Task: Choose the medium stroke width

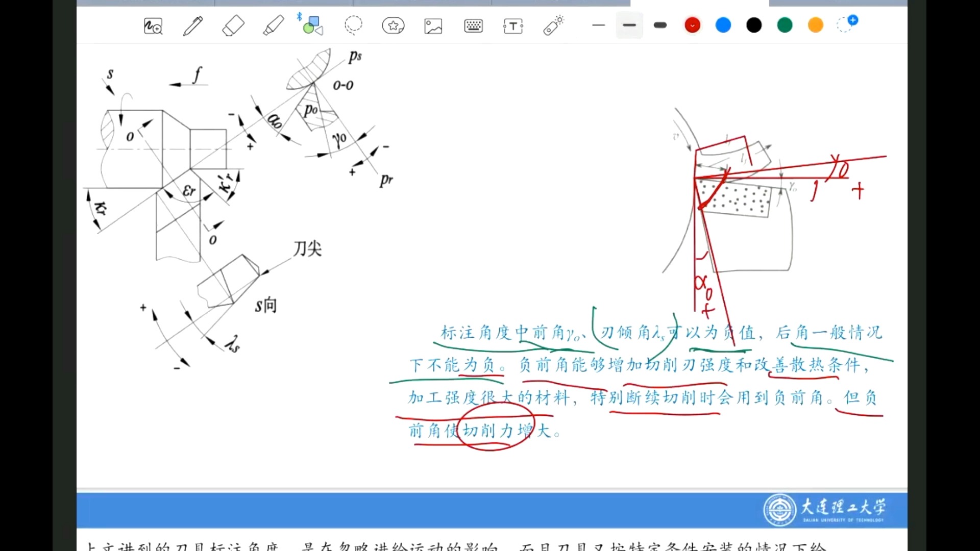Action: 629,25
